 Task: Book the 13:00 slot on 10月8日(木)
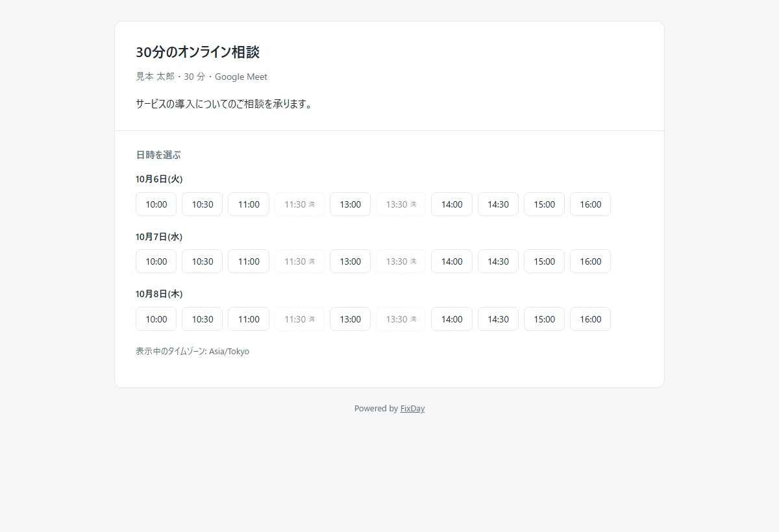point(350,319)
